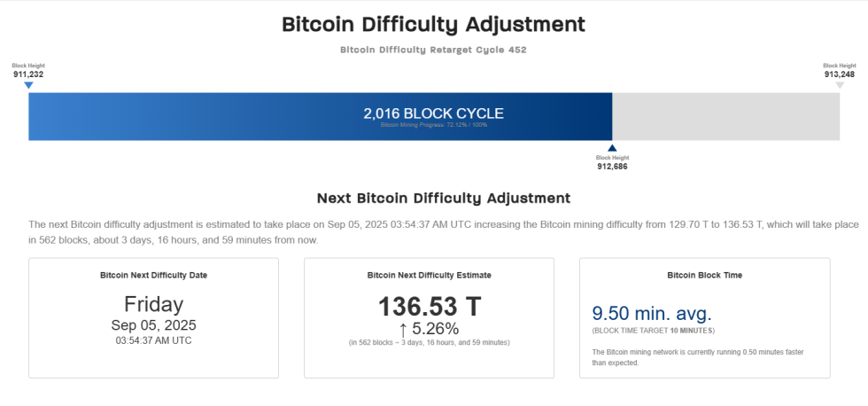This screenshot has width=868, height=406.
Task: Click the starting block height 911,232 label
Action: [28, 74]
